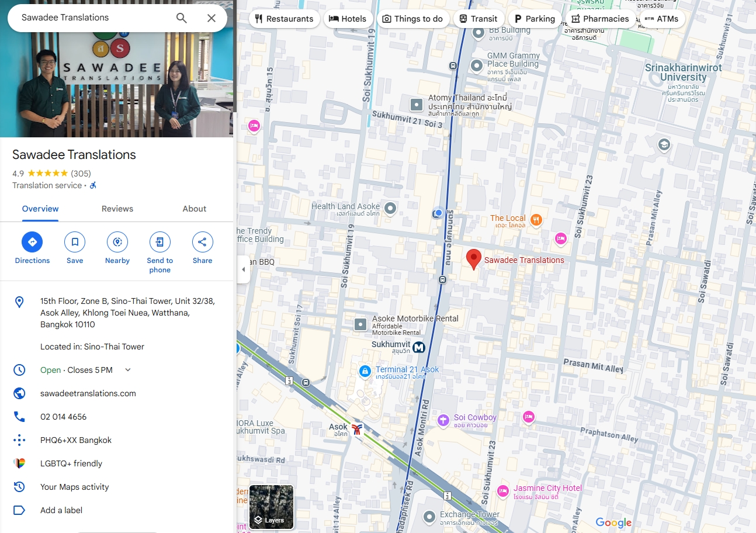Click the plus code dots icon
Image resolution: width=756 pixels, height=533 pixels.
(19, 440)
